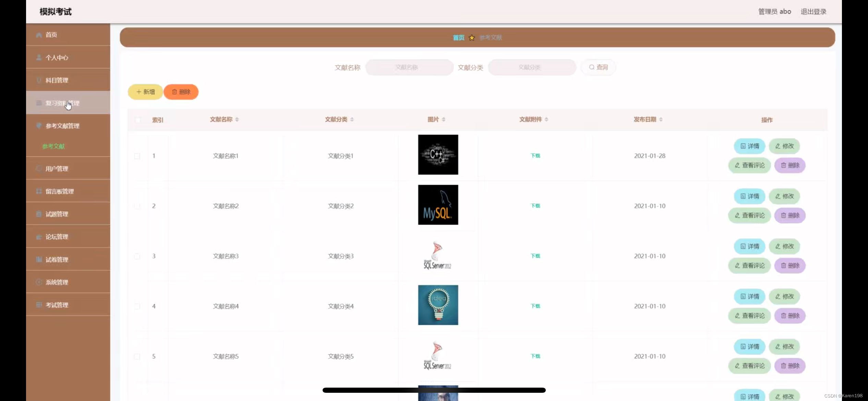Collapse the 参考文献管理 sidebar section
868x401 pixels.
[68, 125]
